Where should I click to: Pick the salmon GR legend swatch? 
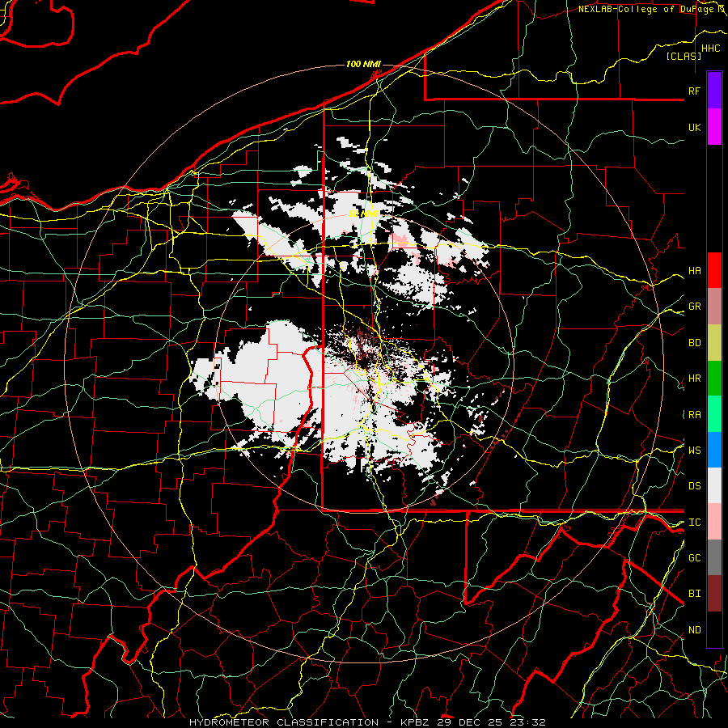click(714, 307)
